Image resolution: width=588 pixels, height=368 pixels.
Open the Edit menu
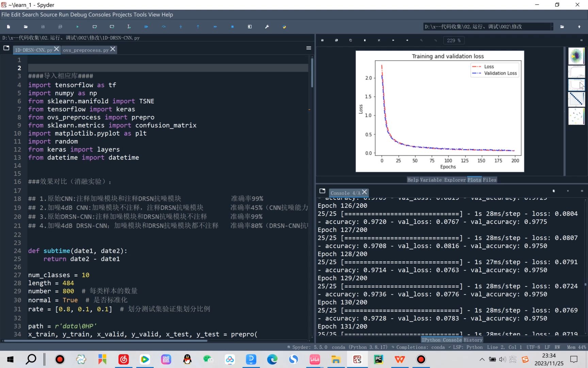click(16, 15)
